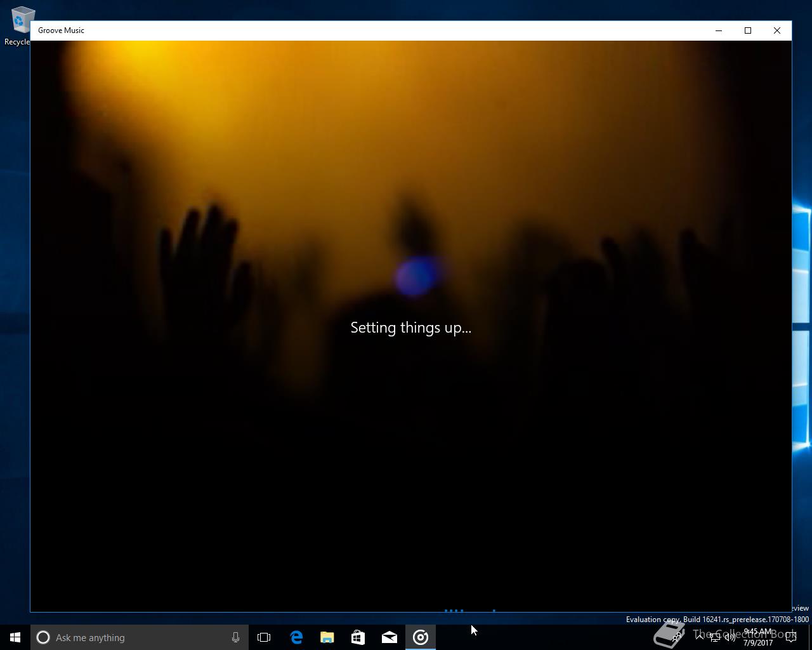Image resolution: width=812 pixels, height=650 pixels.
Task: Open the Action Center notifications icon
Action: coord(791,637)
